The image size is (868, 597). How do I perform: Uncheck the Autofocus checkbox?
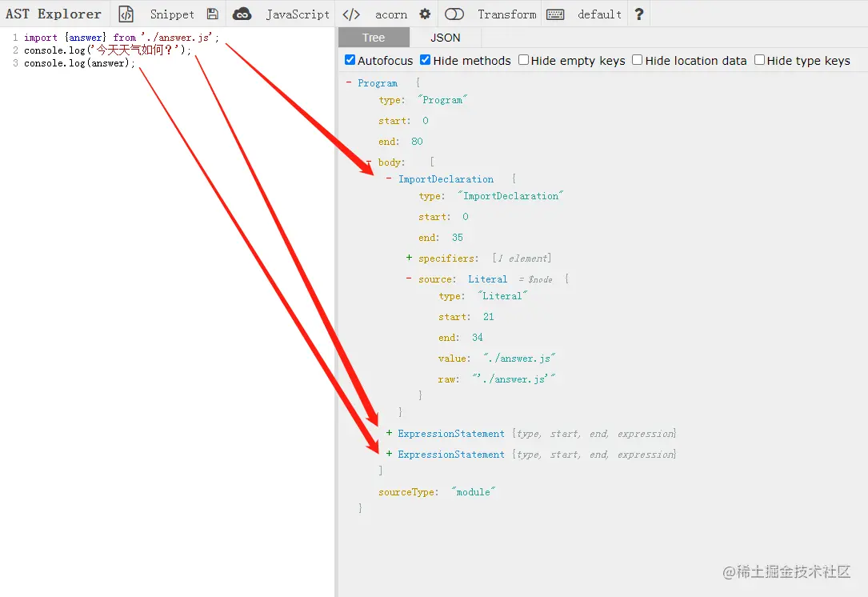pos(350,60)
